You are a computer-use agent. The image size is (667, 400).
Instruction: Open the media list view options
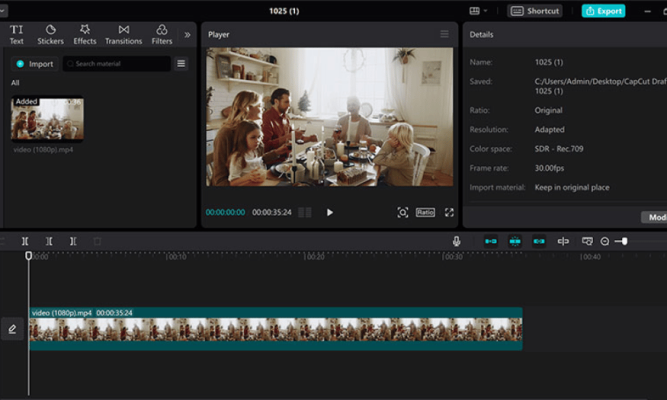(x=181, y=64)
